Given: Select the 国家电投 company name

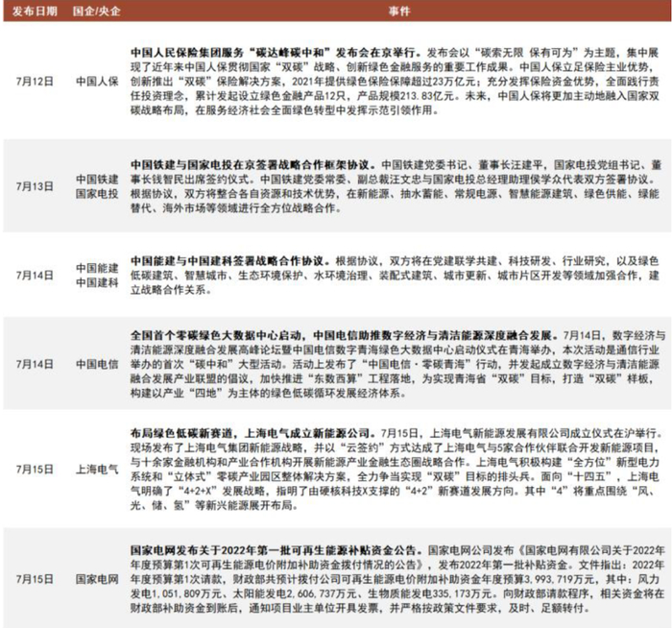Looking at the screenshot, I should (x=97, y=194).
